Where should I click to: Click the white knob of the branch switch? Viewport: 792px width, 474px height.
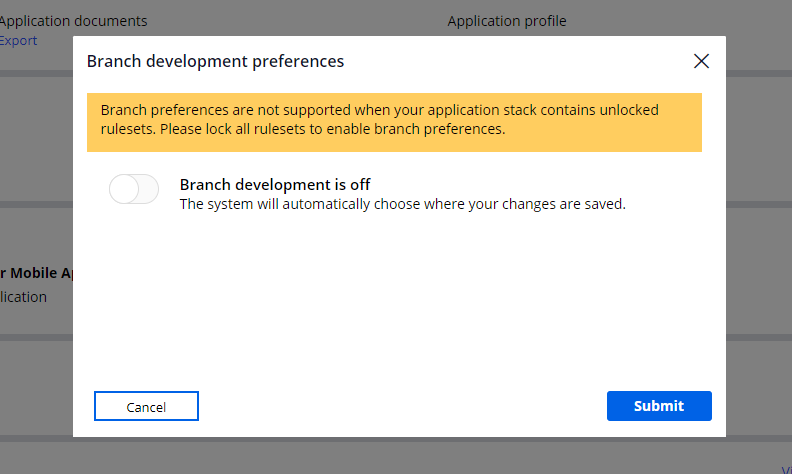click(x=123, y=189)
